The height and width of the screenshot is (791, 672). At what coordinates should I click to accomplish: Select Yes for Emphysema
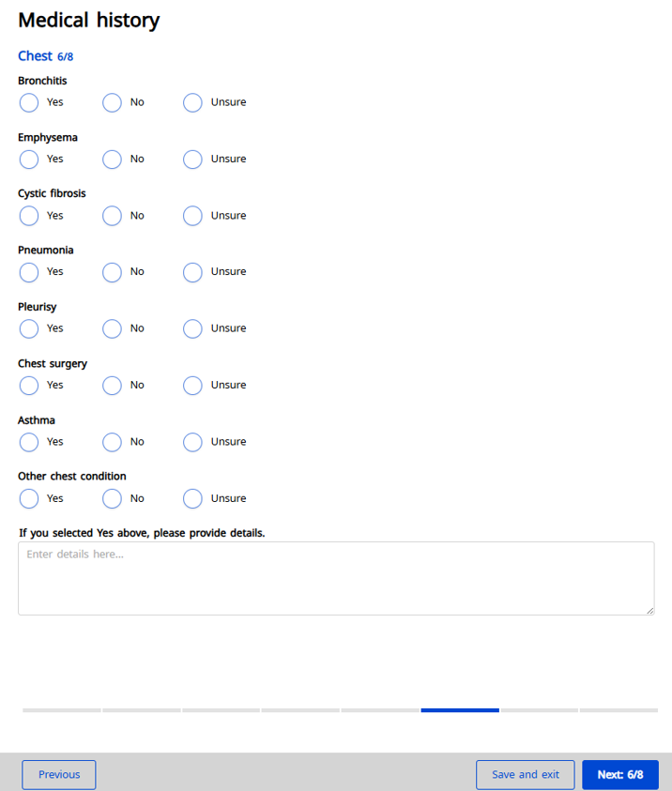click(29, 160)
